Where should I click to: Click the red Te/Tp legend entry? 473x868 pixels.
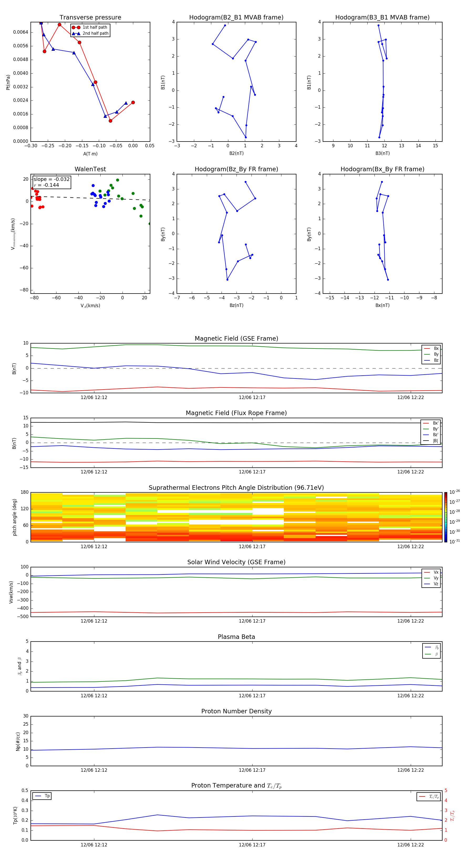point(429,796)
